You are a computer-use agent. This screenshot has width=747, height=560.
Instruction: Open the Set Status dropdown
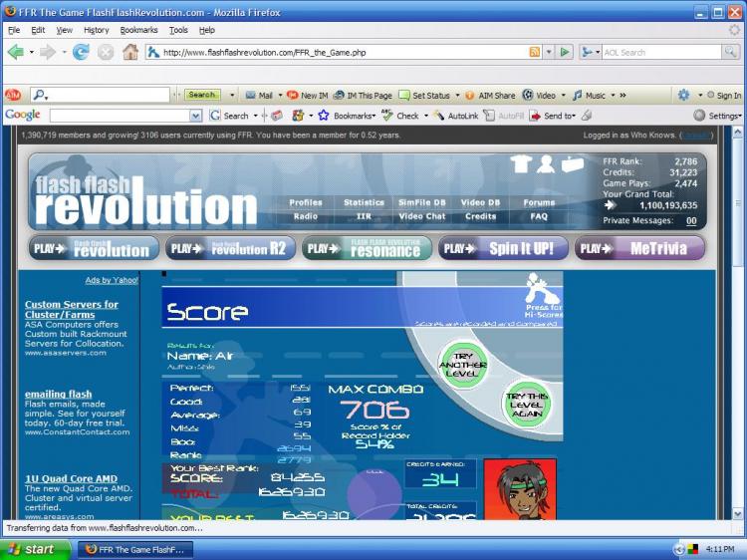tap(431, 95)
